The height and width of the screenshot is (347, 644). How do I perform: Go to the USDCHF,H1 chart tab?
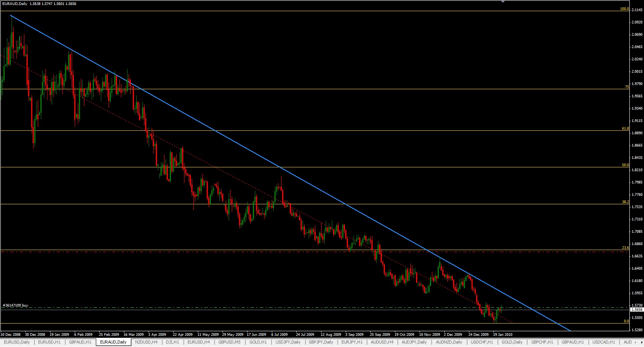[482, 342]
